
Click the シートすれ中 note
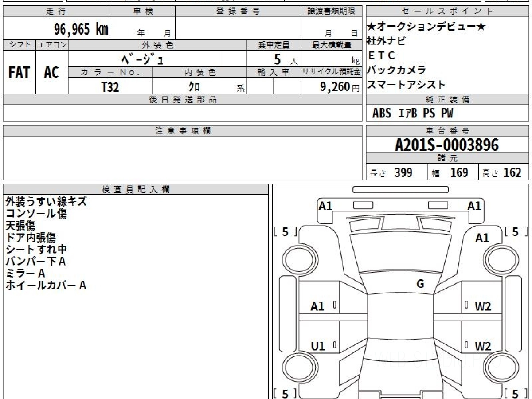(36, 250)
